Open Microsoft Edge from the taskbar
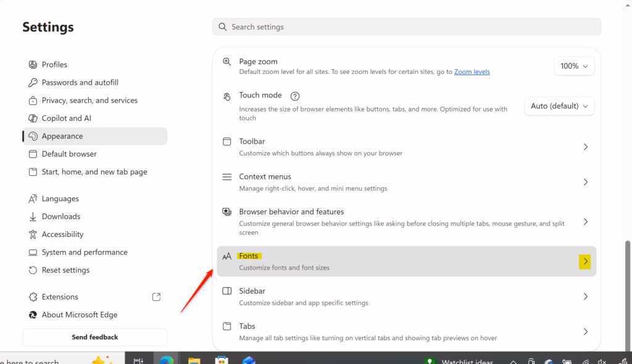Viewport: 632px width, 364px height. point(167,360)
